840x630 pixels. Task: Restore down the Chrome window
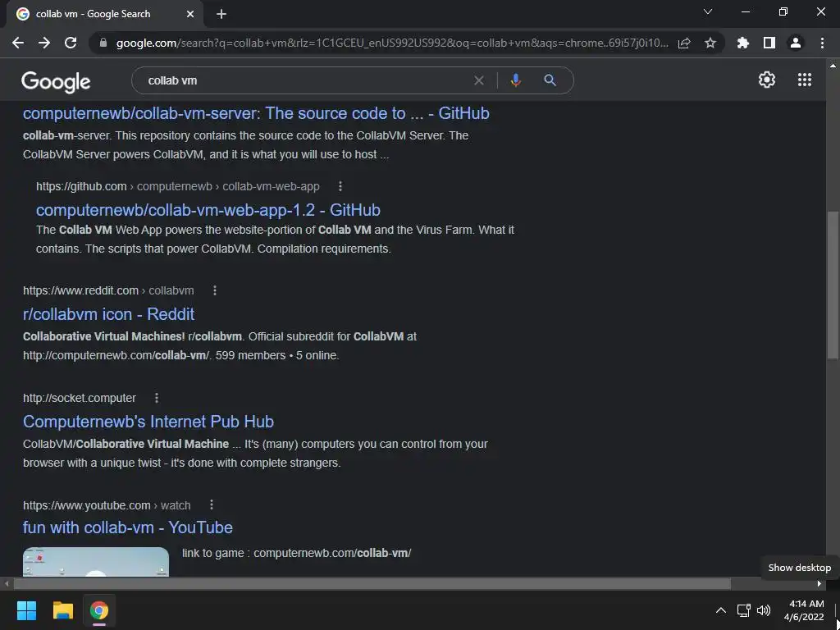[x=783, y=11]
